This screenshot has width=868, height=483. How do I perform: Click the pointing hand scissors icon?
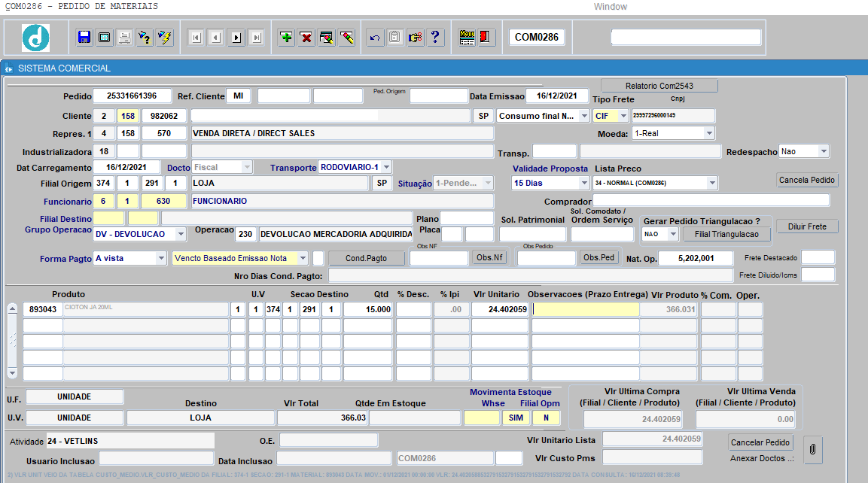point(415,37)
